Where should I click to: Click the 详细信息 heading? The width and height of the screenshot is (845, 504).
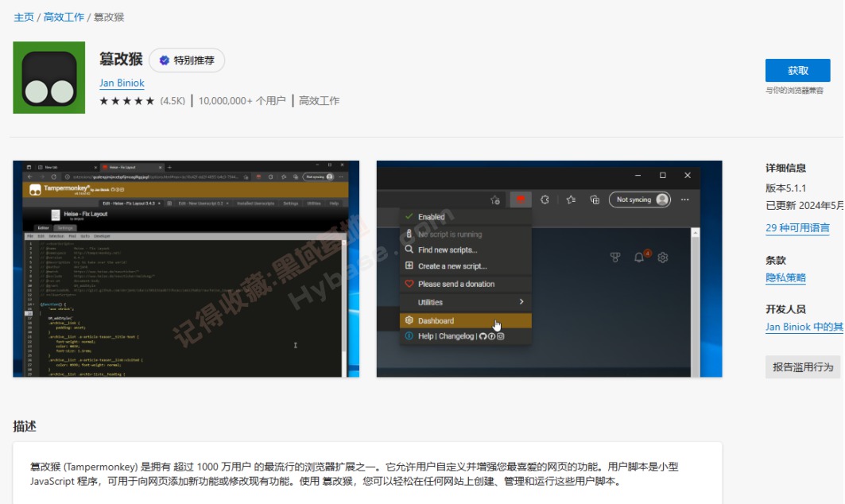[x=785, y=169]
